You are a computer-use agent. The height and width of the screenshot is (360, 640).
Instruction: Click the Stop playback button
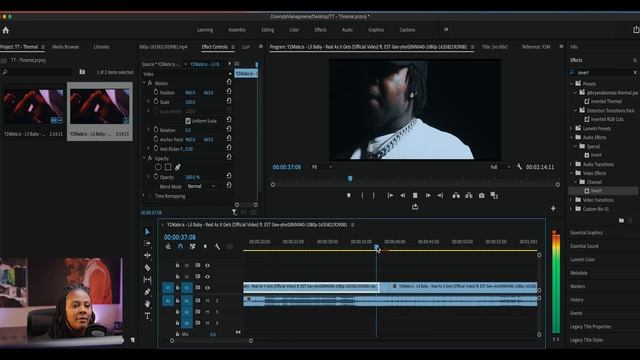click(x=415, y=196)
